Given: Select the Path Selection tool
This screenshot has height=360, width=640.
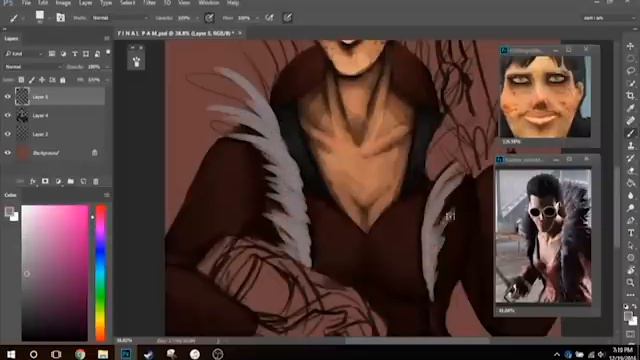Looking at the screenshot, I should click(x=631, y=245).
